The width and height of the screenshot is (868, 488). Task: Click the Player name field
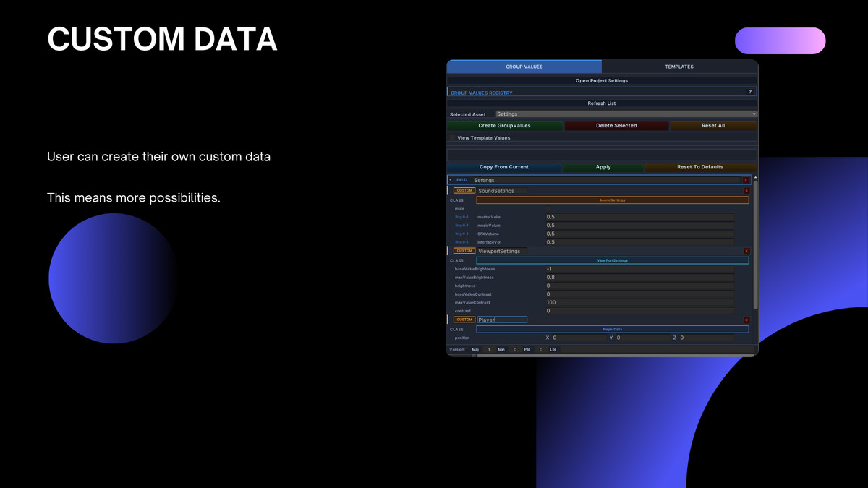coord(502,320)
